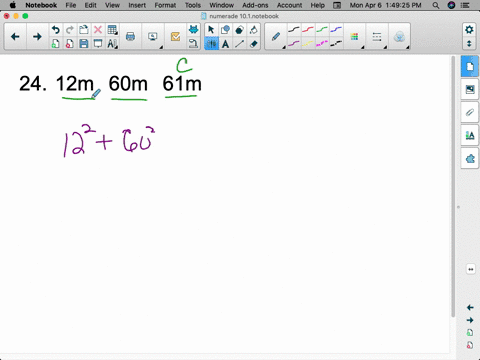Choose the blue-purple pen style
Viewport: 480px width, 360px height.
[336, 30]
